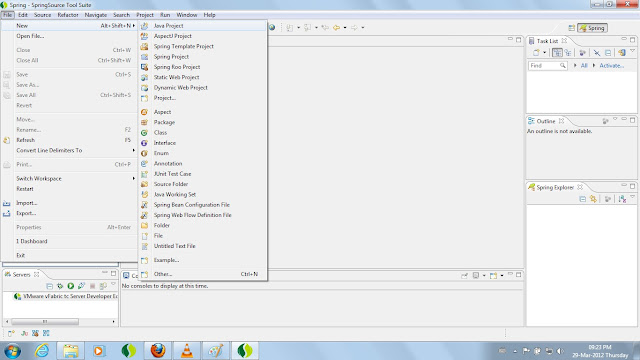Viewport: 640px width, 360px height.
Task: Click the Annotation icon in the New submenu
Action: 144,163
